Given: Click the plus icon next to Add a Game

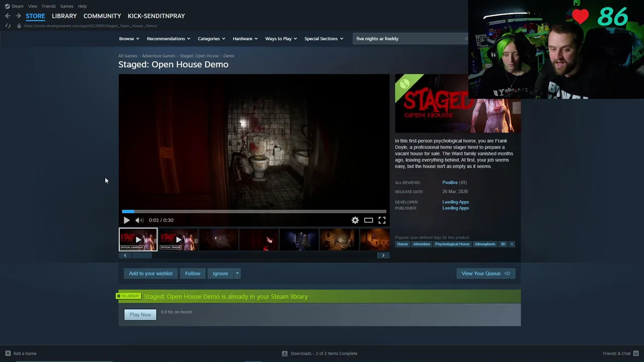Looking at the screenshot, I should click(8, 353).
